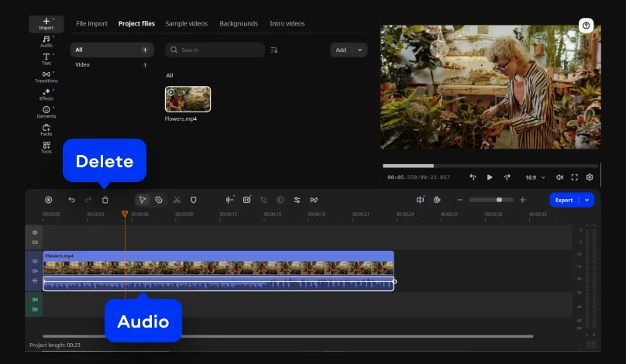Select the Video filter category
The width and height of the screenshot is (626, 364).
[82, 65]
